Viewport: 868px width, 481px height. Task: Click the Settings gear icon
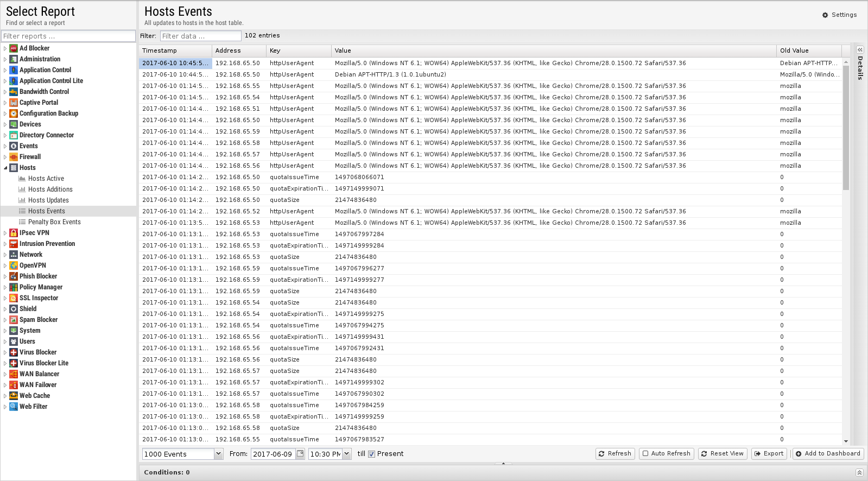(x=825, y=15)
